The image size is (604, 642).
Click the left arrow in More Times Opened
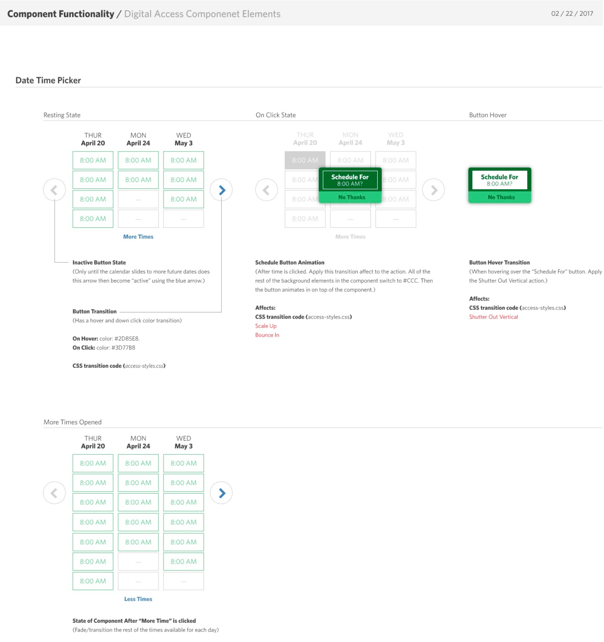(54, 493)
